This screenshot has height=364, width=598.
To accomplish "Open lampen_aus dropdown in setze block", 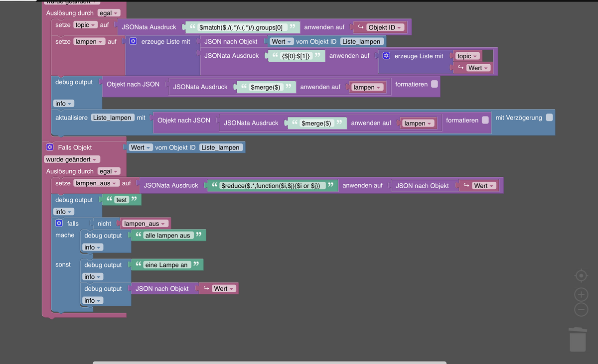I will coord(96,183).
